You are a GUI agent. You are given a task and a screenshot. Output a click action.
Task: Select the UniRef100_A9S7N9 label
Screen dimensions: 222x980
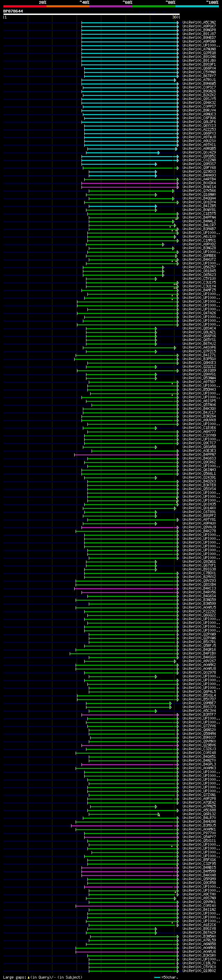click(199, 898)
